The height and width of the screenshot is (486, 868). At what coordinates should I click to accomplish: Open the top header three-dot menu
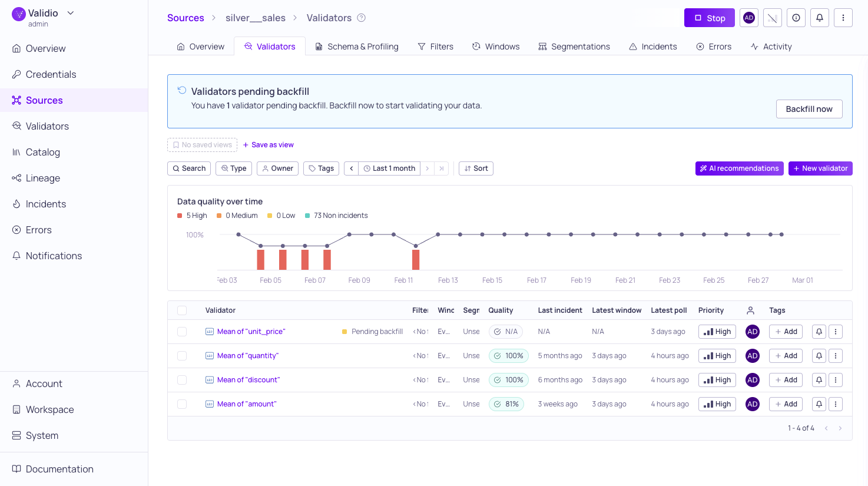pyautogui.click(x=843, y=18)
